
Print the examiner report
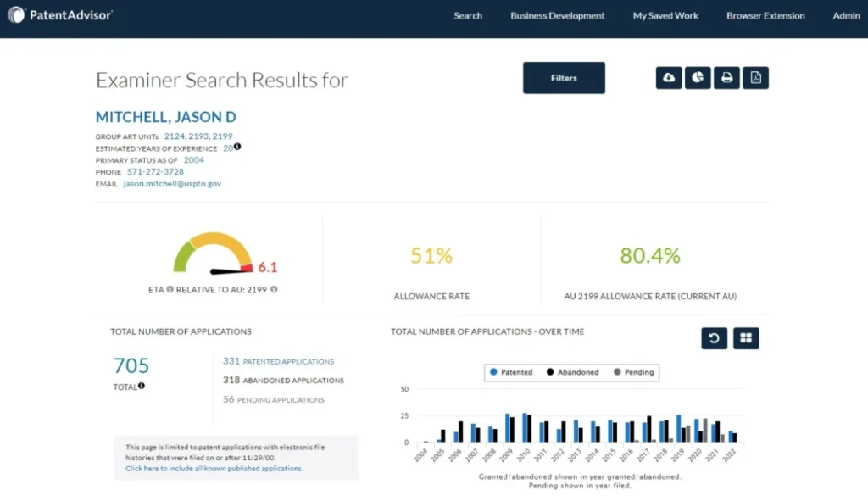pyautogui.click(x=726, y=77)
